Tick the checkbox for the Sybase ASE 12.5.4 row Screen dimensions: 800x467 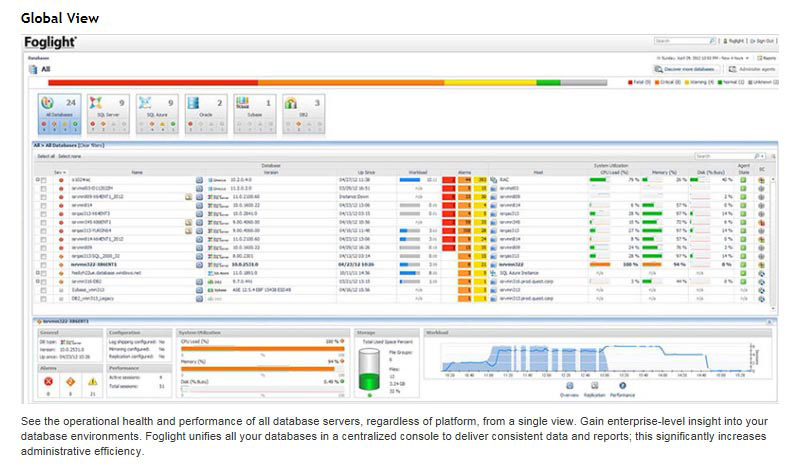[x=43, y=290]
